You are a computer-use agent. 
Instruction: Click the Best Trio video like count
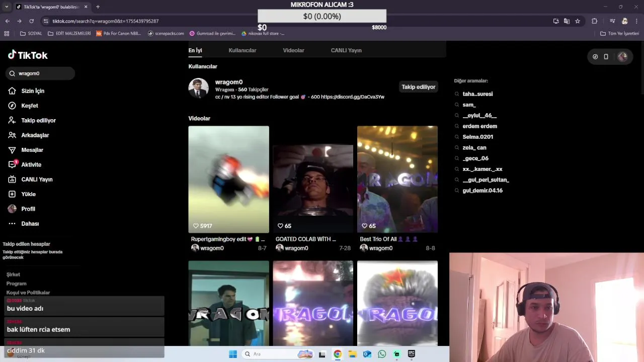click(x=372, y=226)
